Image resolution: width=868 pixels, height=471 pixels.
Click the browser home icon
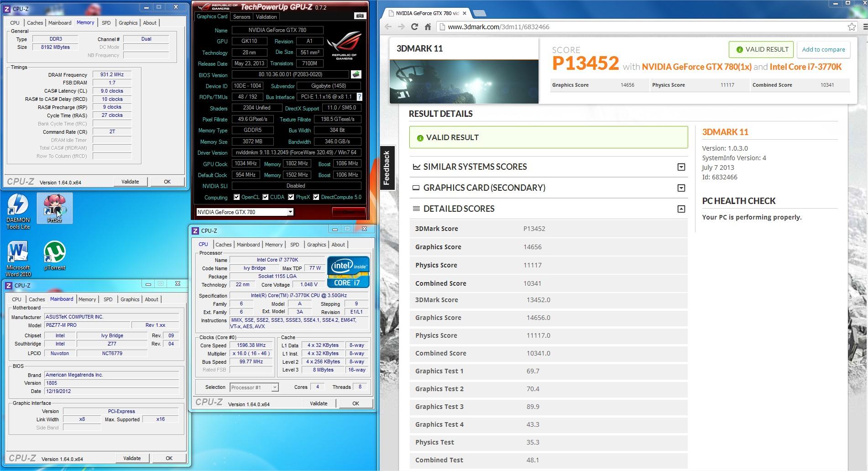click(428, 27)
